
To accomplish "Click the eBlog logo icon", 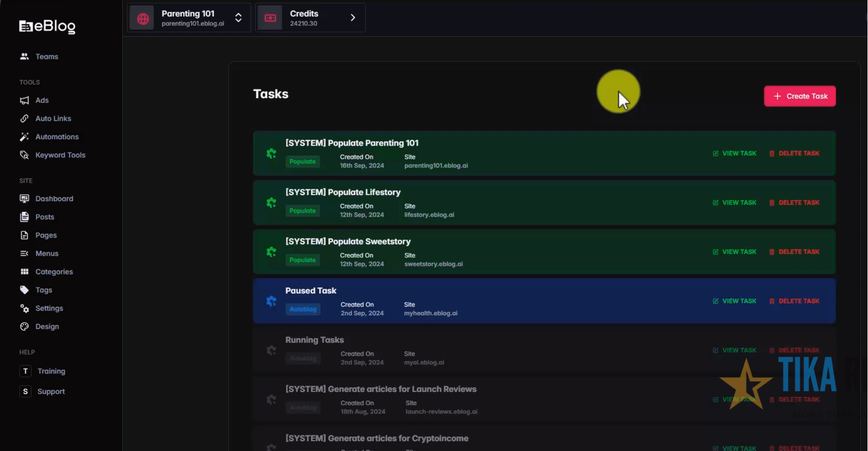I will click(26, 26).
